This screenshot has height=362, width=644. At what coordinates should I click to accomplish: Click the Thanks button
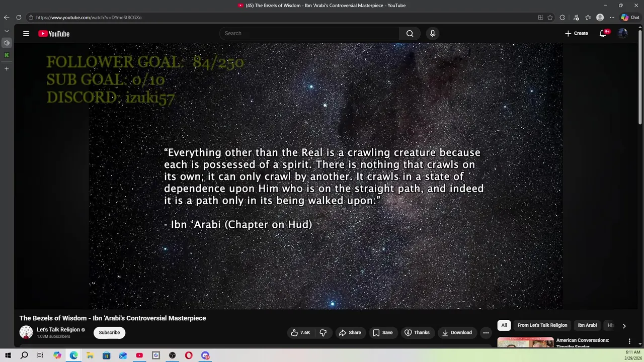pos(417,333)
